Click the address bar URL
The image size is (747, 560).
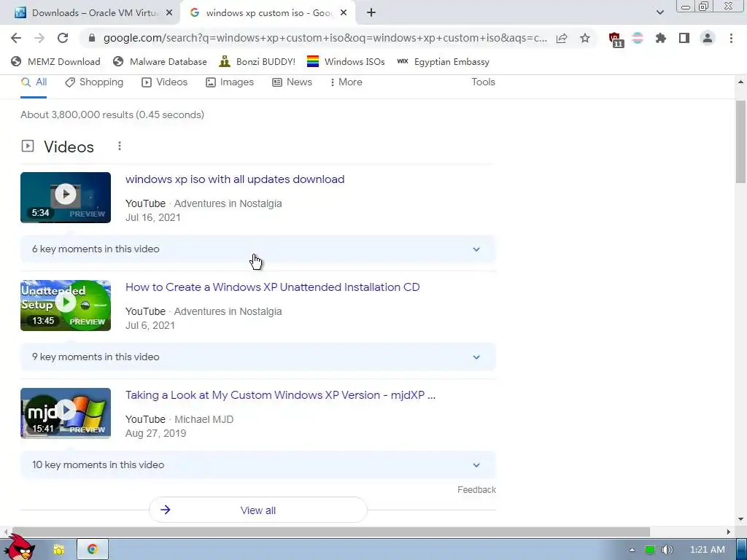(x=325, y=38)
